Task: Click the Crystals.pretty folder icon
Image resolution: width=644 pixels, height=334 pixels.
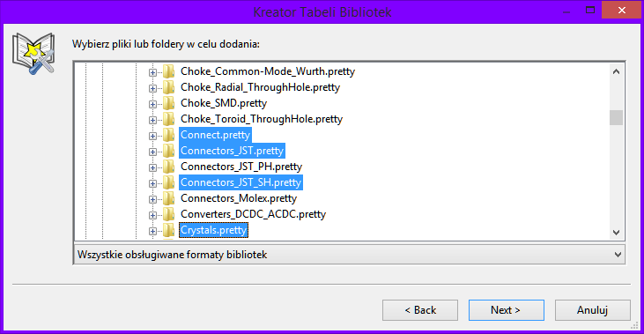Action: pyautogui.click(x=168, y=230)
